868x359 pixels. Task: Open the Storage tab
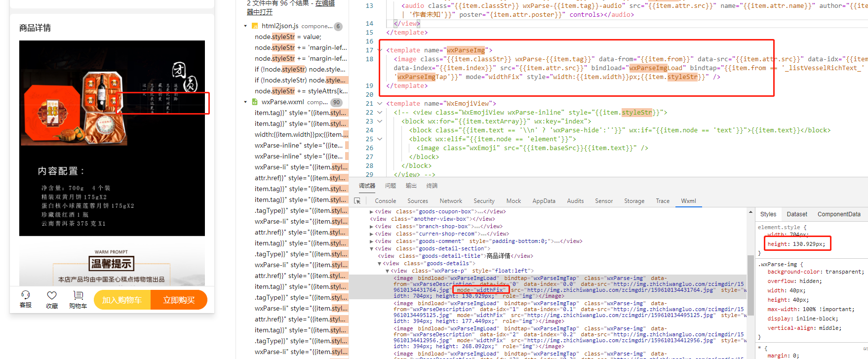click(634, 201)
